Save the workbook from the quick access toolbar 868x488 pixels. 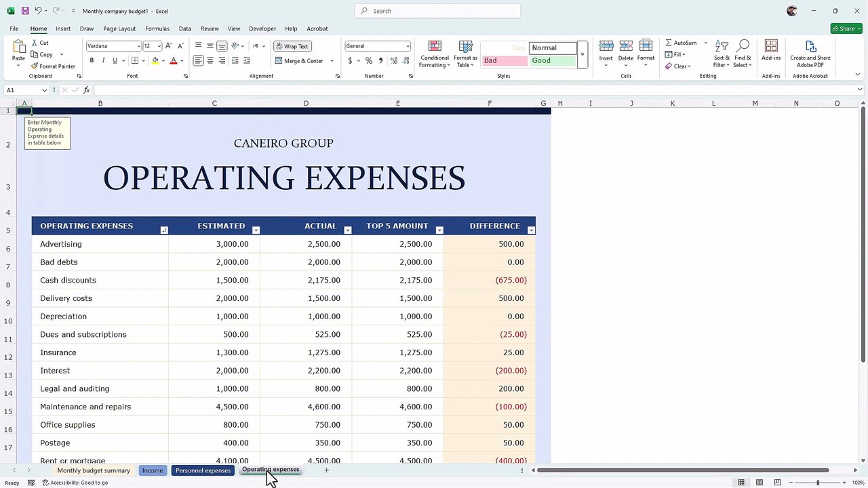[25, 11]
